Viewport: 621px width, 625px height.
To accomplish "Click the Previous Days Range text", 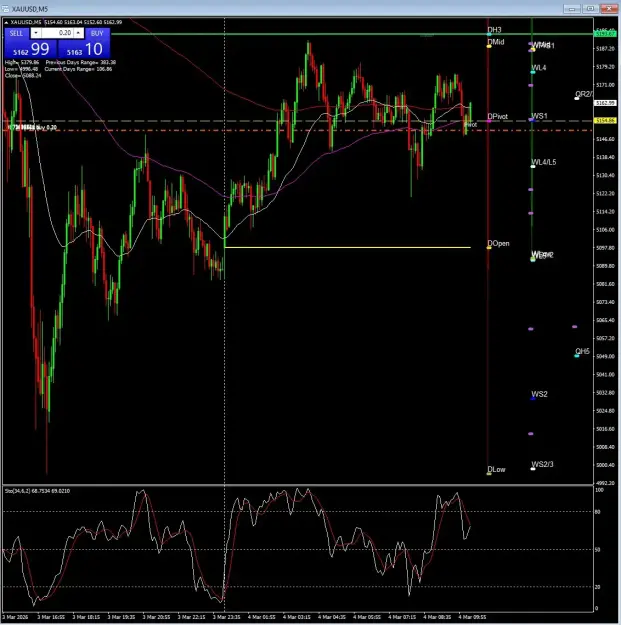I will coord(81,62).
